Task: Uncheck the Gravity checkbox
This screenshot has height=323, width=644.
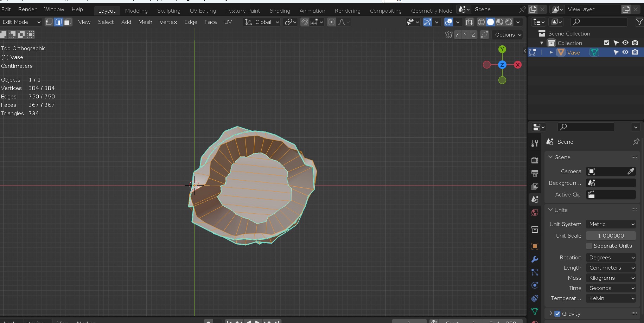Action: pos(557,314)
